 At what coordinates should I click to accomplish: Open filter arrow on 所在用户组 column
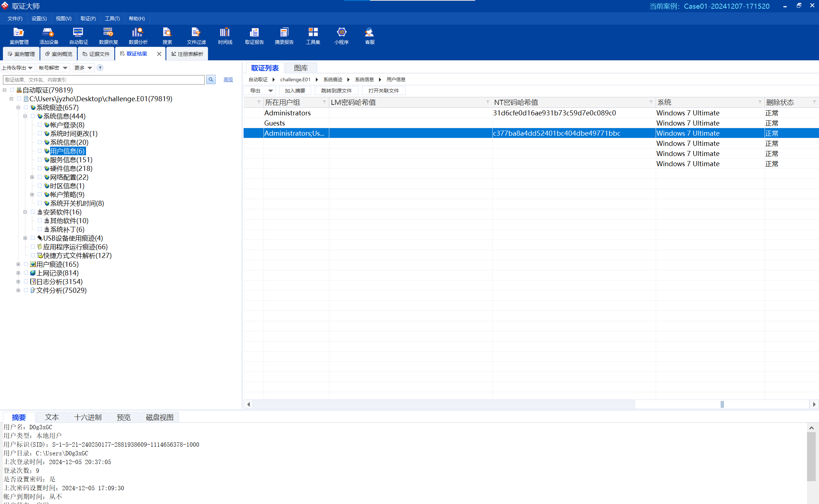click(x=324, y=102)
